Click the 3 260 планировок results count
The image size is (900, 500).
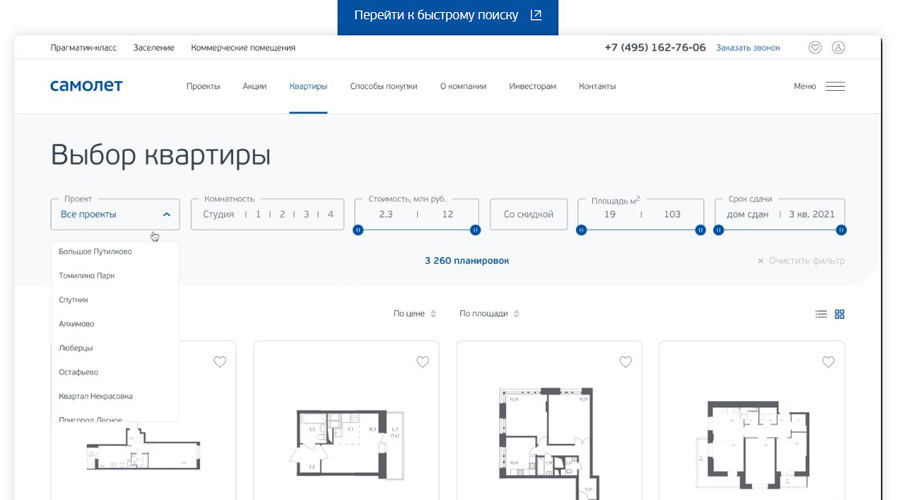tap(467, 261)
